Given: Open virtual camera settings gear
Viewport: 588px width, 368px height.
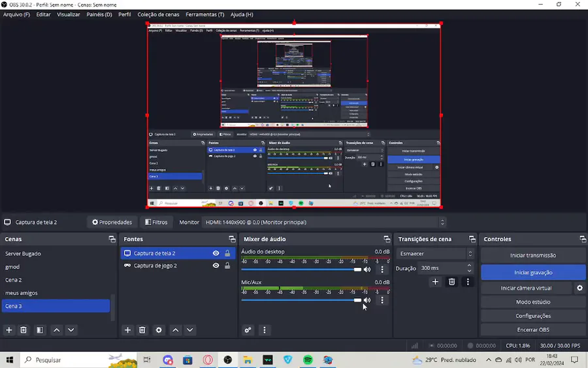Looking at the screenshot, I should pos(580,288).
